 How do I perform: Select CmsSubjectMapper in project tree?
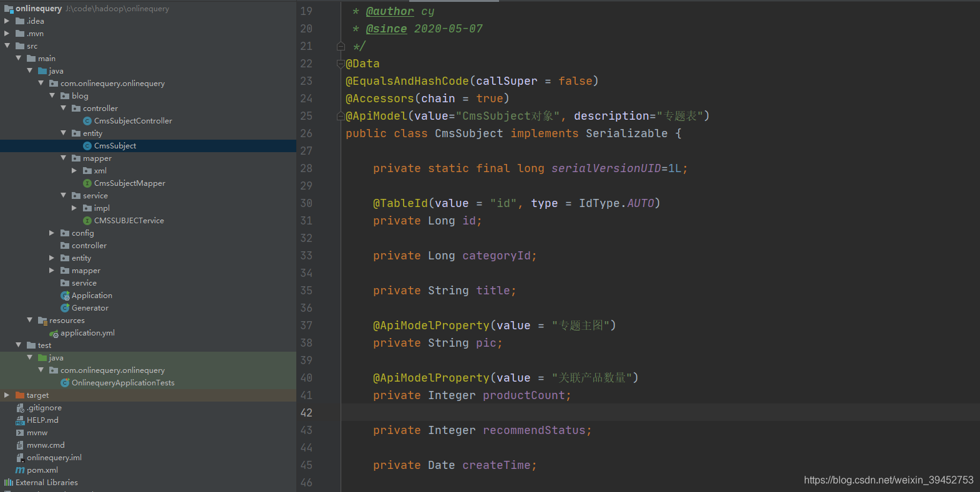130,183
